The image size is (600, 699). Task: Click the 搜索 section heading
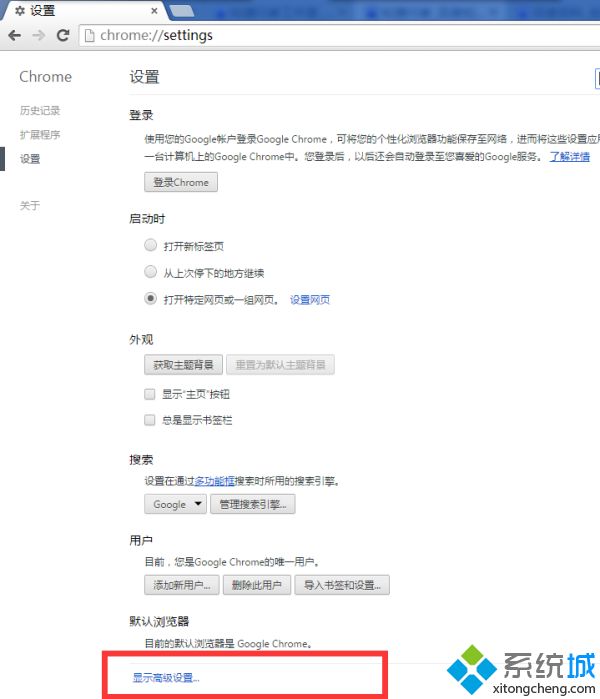[x=141, y=460]
